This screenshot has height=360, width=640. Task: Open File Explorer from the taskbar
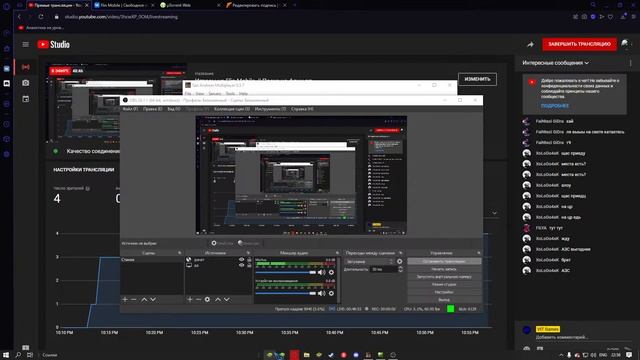(307, 355)
